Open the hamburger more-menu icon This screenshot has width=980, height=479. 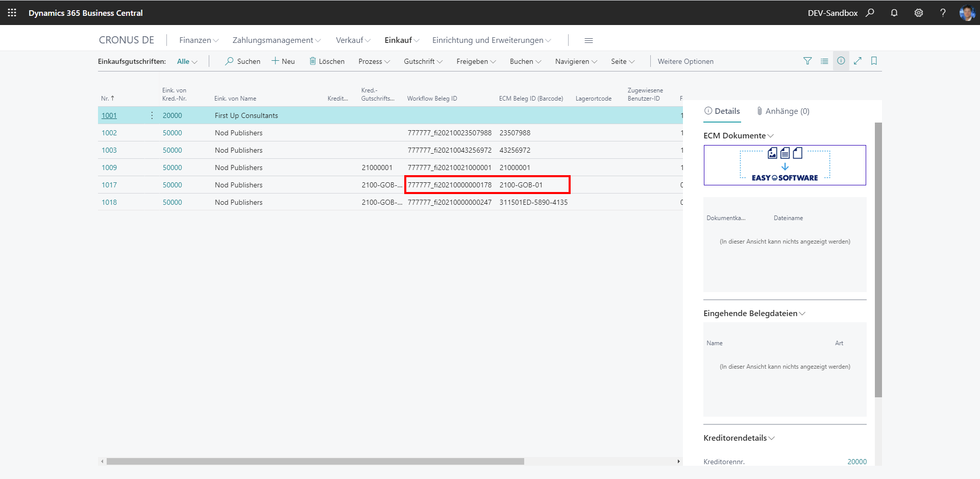click(589, 40)
